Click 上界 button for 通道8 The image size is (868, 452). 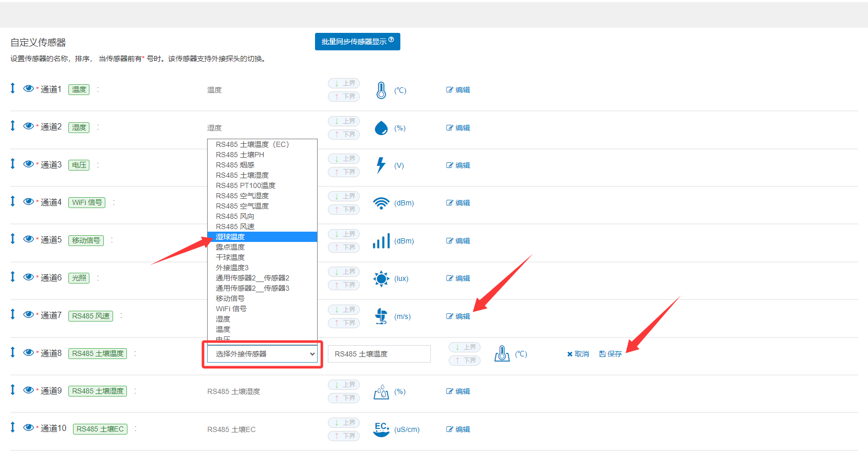point(465,347)
